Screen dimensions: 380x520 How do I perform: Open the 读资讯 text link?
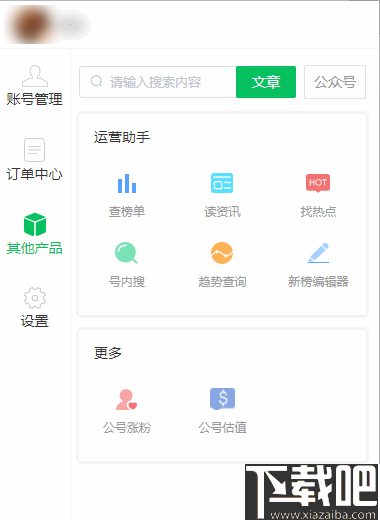(x=222, y=212)
